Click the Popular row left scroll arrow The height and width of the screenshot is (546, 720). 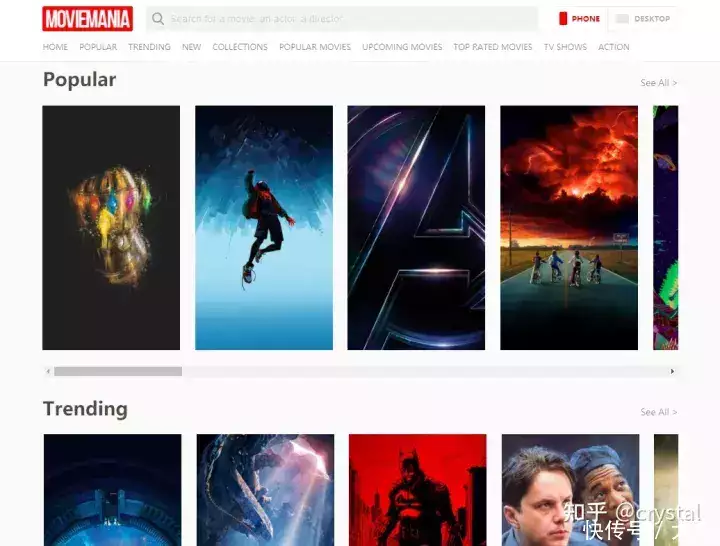pyautogui.click(x=48, y=371)
